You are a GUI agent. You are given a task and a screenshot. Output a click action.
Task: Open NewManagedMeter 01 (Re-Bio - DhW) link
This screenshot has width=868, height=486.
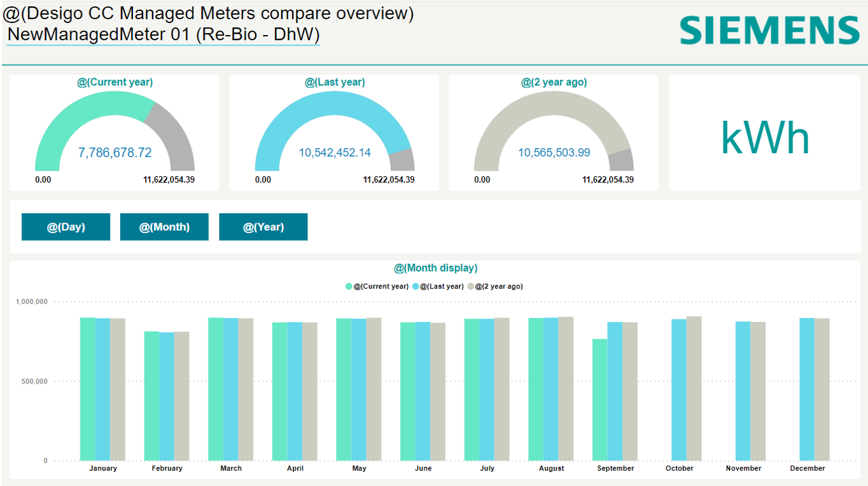point(163,34)
